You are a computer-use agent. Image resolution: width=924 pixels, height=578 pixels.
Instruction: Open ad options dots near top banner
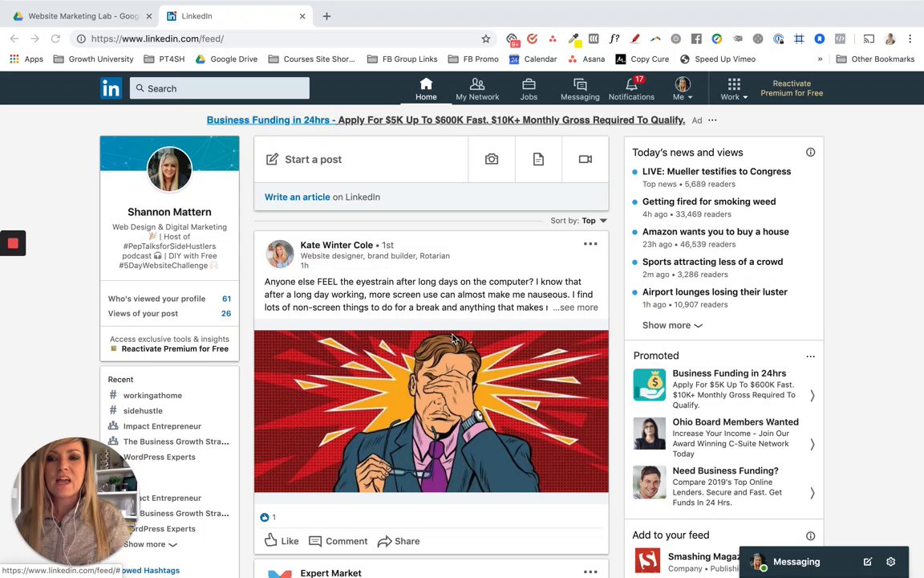(x=712, y=120)
